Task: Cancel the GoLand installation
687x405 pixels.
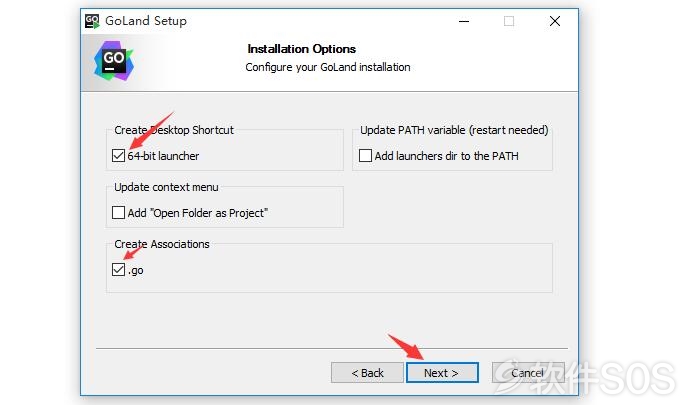Action: tap(528, 373)
